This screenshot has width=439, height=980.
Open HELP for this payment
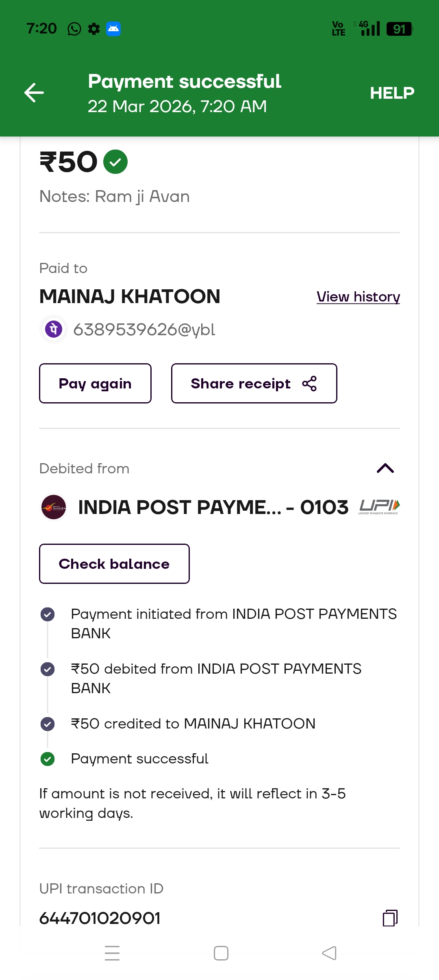392,93
